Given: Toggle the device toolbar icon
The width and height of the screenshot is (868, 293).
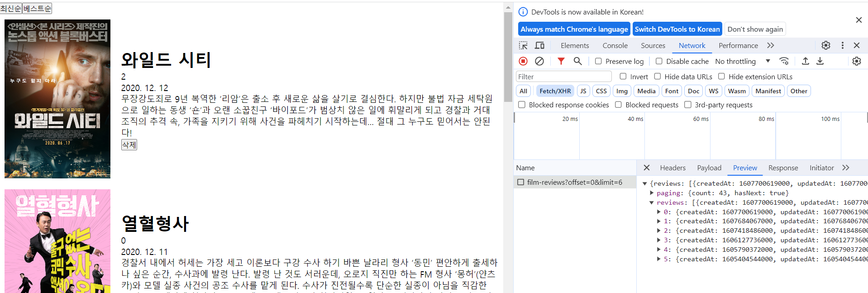Looking at the screenshot, I should point(539,45).
